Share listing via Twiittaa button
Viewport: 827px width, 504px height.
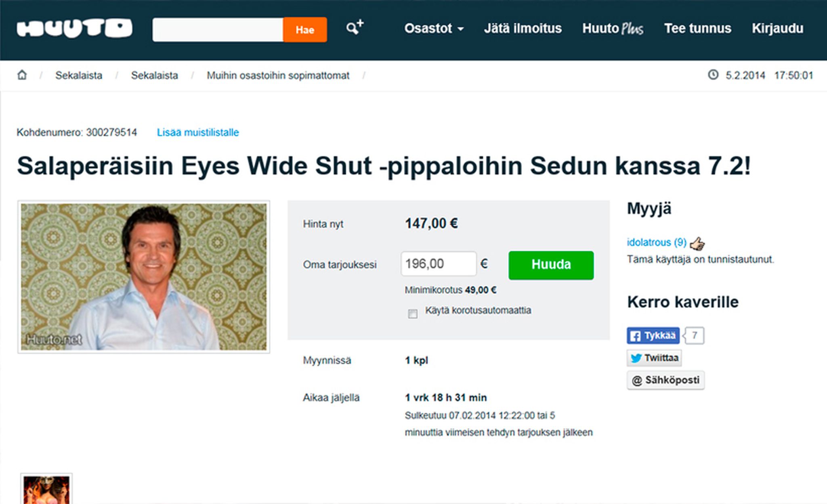(654, 358)
